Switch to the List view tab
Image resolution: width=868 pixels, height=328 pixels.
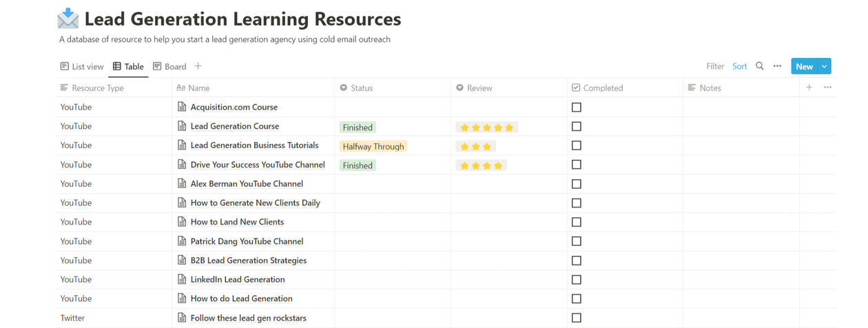coord(82,67)
